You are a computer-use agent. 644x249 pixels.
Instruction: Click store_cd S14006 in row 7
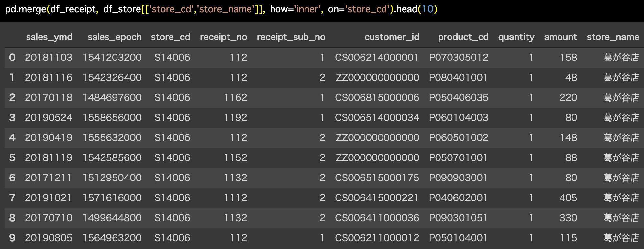pyautogui.click(x=172, y=198)
